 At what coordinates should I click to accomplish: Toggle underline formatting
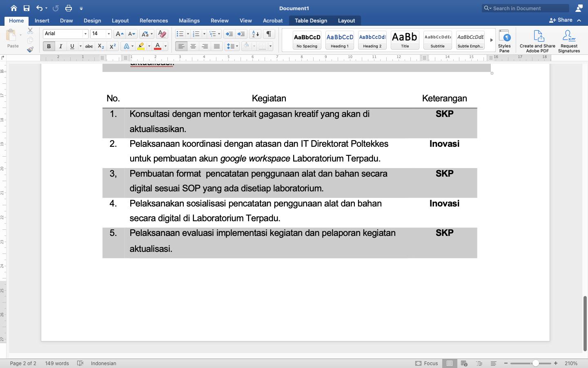coord(72,46)
